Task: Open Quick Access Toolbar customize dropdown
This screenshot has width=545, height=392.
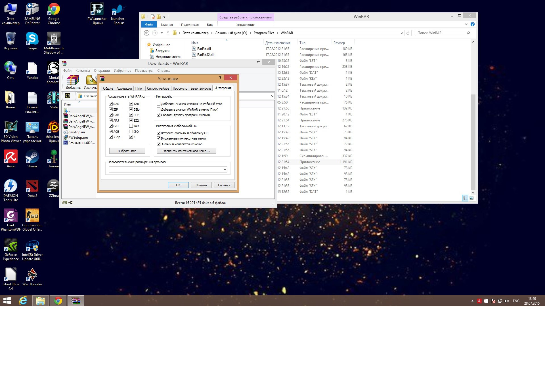Action: coord(164,17)
